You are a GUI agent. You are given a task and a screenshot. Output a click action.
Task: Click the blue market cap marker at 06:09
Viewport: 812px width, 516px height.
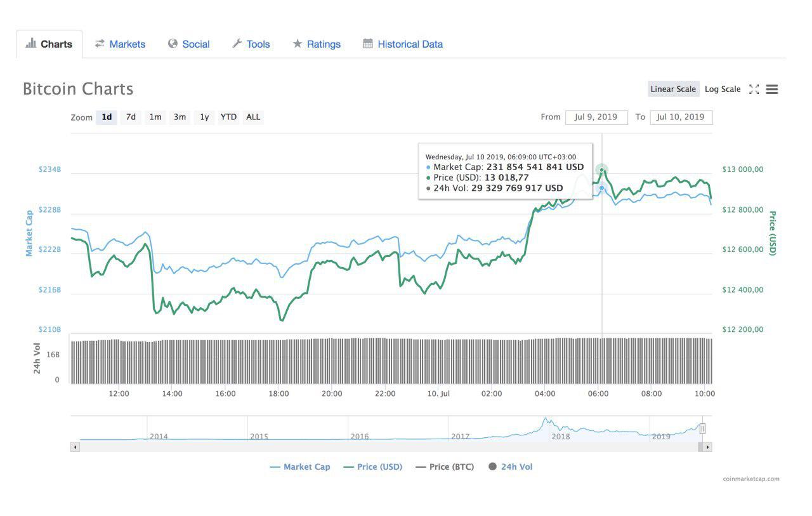602,188
